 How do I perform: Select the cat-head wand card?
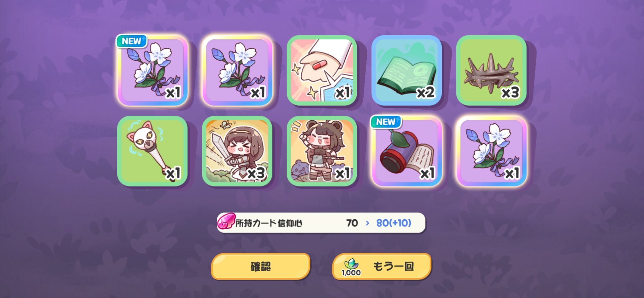[153, 151]
